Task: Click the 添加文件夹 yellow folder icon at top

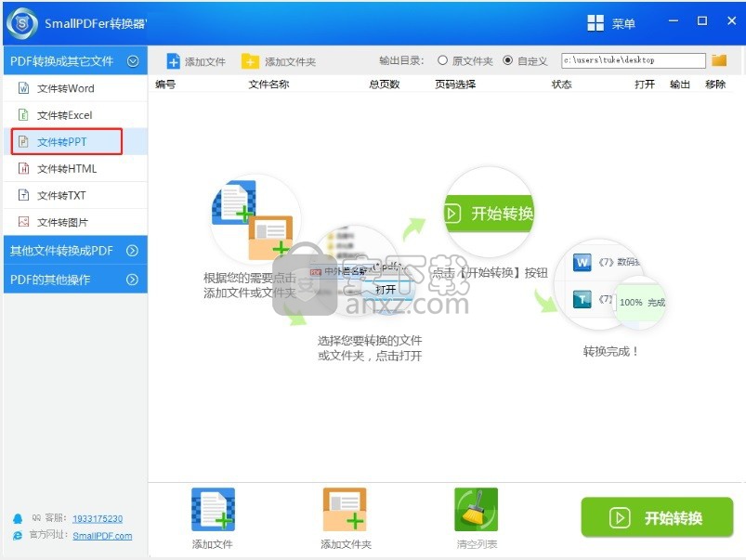Action: (250, 61)
